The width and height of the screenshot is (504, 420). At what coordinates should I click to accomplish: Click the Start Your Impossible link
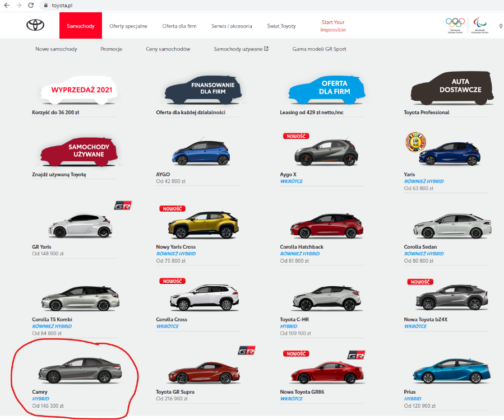[x=333, y=26]
